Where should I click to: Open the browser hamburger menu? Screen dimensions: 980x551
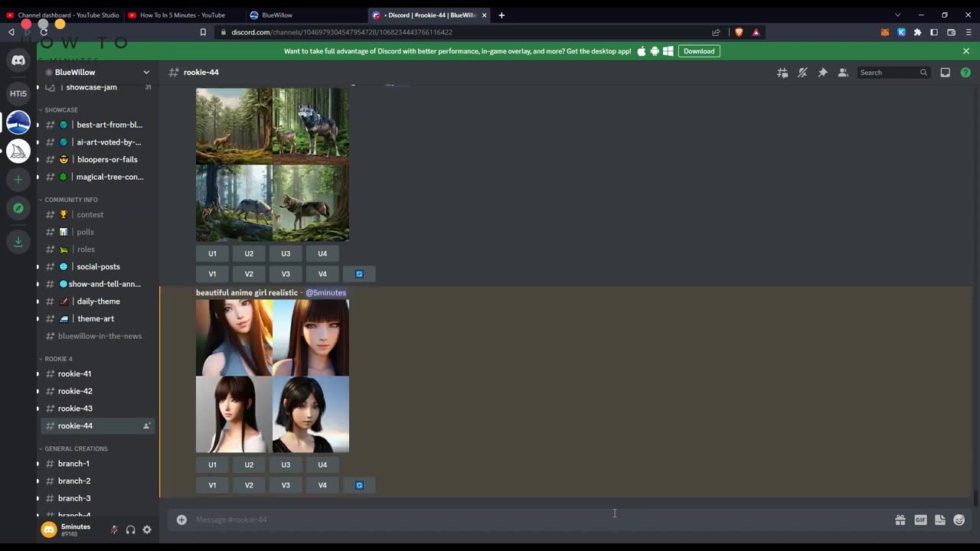pos(969,32)
